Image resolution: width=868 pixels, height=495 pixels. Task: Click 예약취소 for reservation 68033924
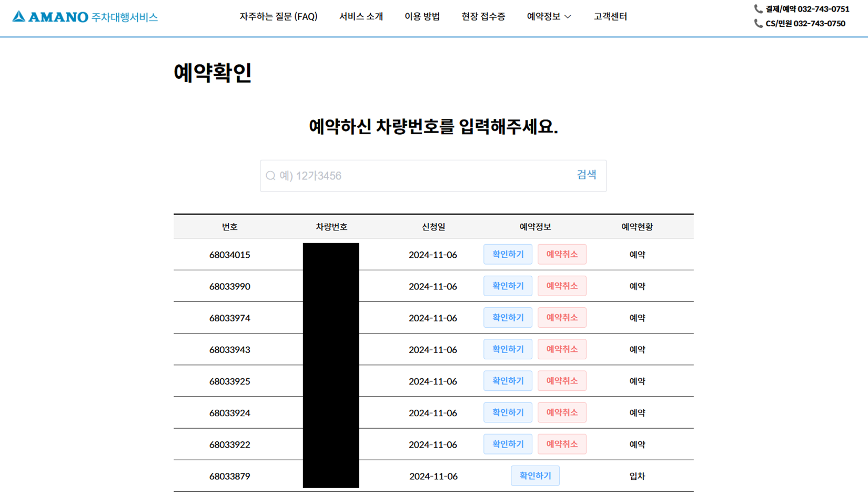point(562,412)
